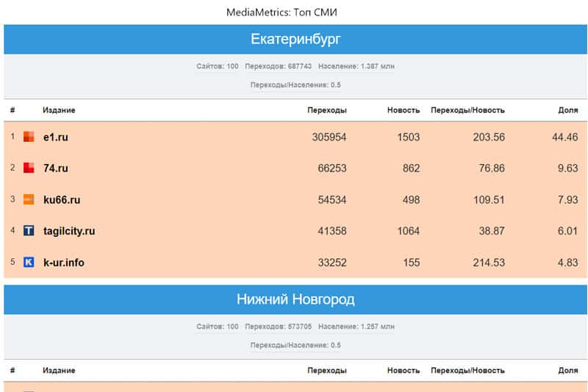This screenshot has height=392, width=588.
Task: Open the e1.ru publication link
Action: click(56, 138)
